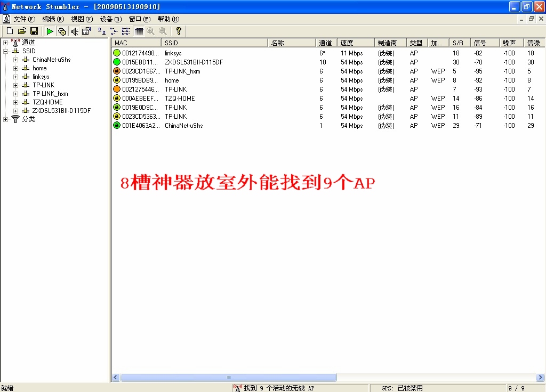Select the 分类 funnel icon in tree

pos(15,119)
